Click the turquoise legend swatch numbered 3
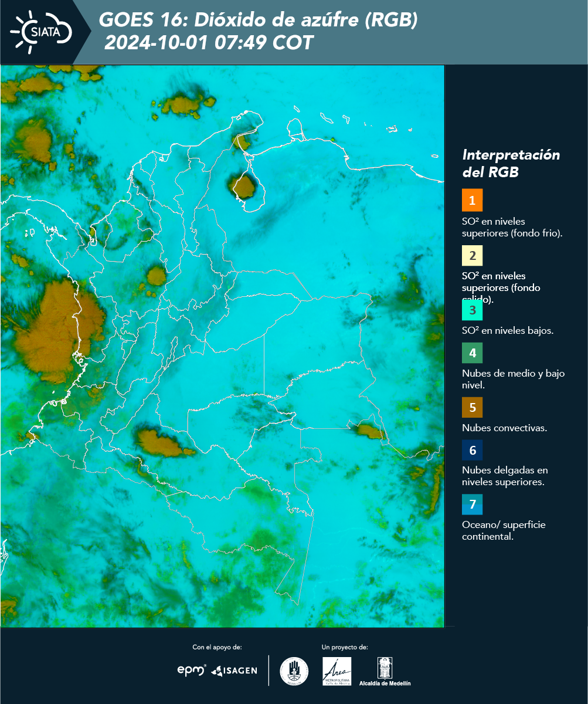This screenshot has width=588, height=704. tap(472, 310)
